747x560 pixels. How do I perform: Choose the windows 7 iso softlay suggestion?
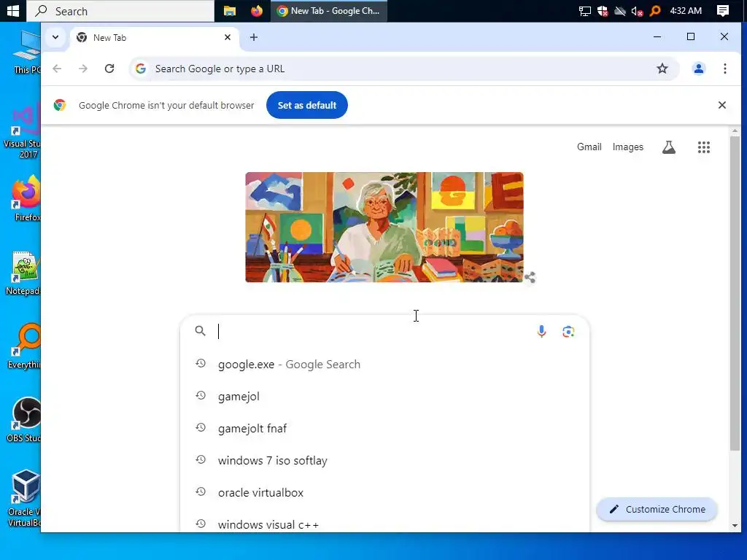click(x=385, y=461)
